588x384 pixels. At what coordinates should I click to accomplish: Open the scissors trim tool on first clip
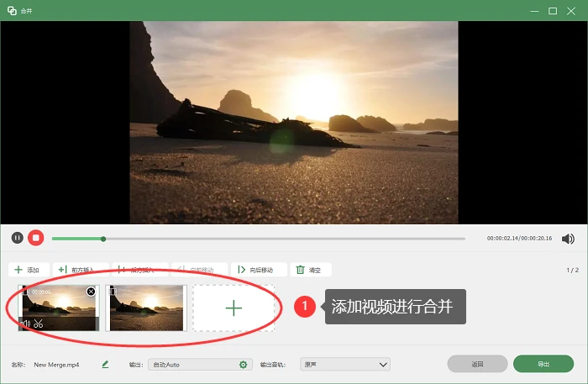39,324
